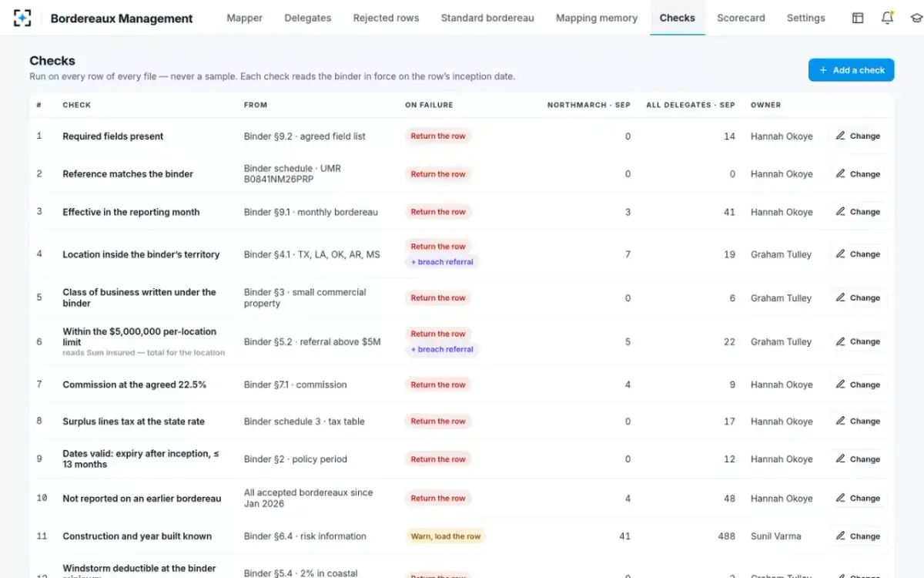Click the Bordereaux Management logo icon

coord(23,18)
